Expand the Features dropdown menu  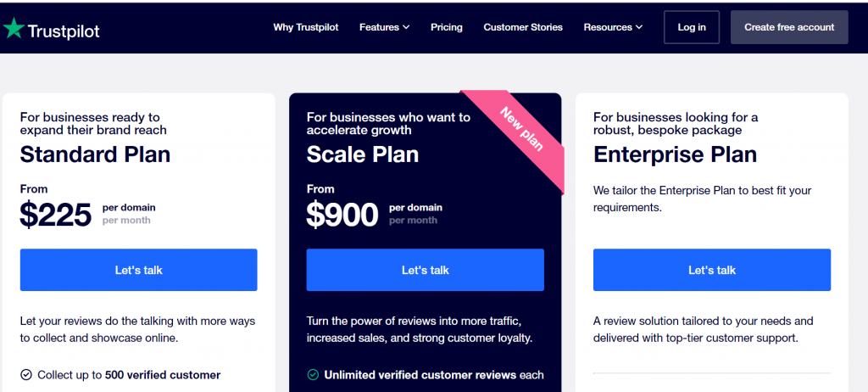tap(384, 27)
